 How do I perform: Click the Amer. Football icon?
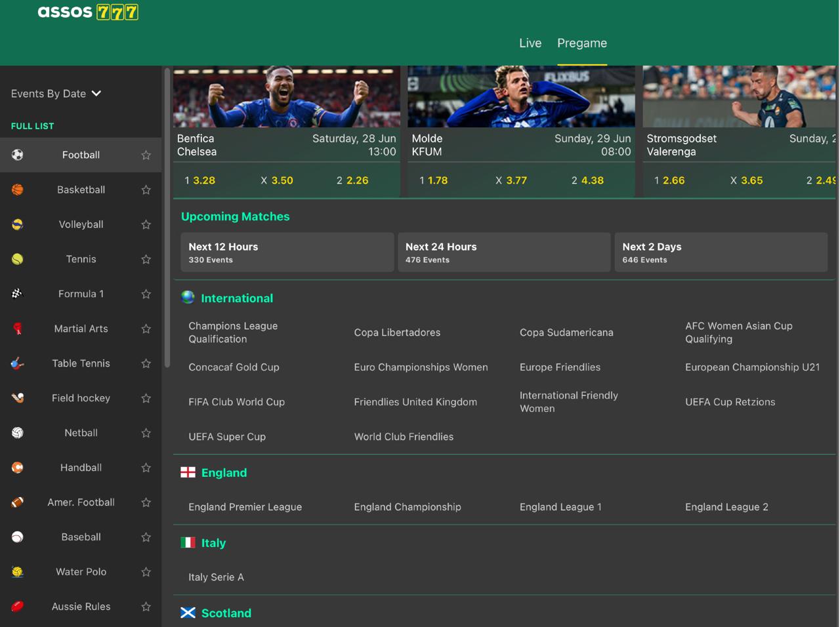[18, 502]
